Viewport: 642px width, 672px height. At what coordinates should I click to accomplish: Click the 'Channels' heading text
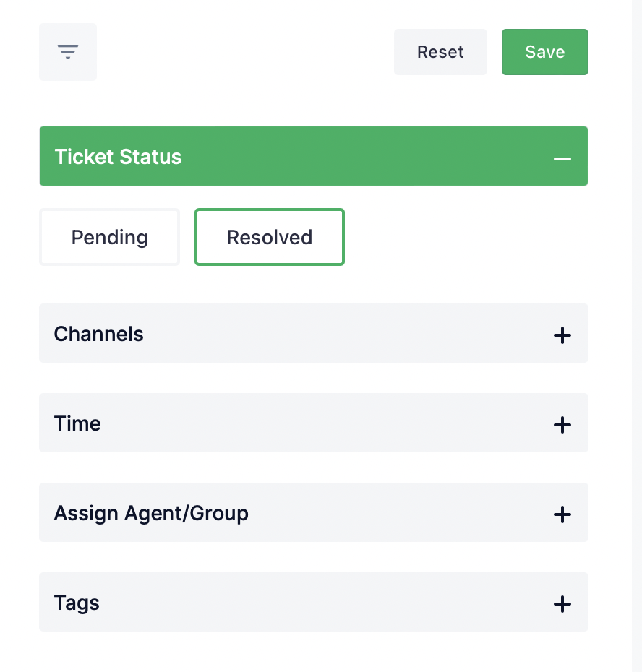(98, 334)
